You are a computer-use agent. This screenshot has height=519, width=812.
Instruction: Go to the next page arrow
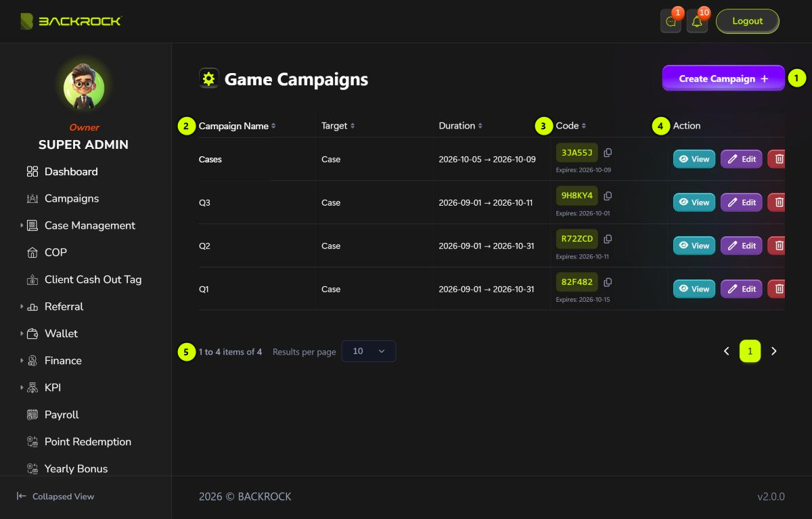pyautogui.click(x=774, y=351)
